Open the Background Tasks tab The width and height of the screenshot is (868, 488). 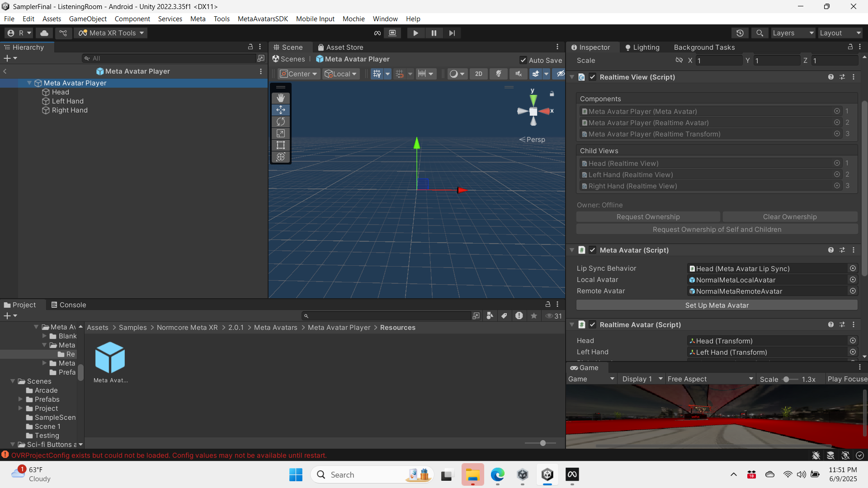click(x=704, y=47)
